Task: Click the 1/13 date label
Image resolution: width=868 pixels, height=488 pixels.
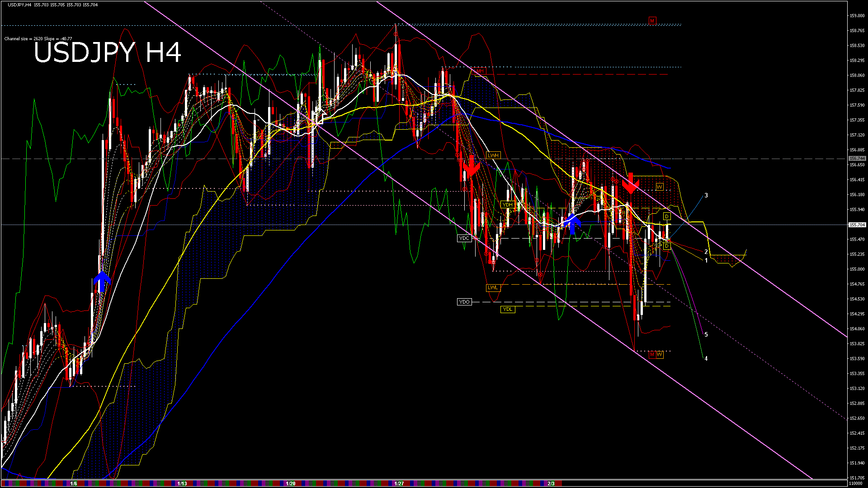Action: click(182, 483)
